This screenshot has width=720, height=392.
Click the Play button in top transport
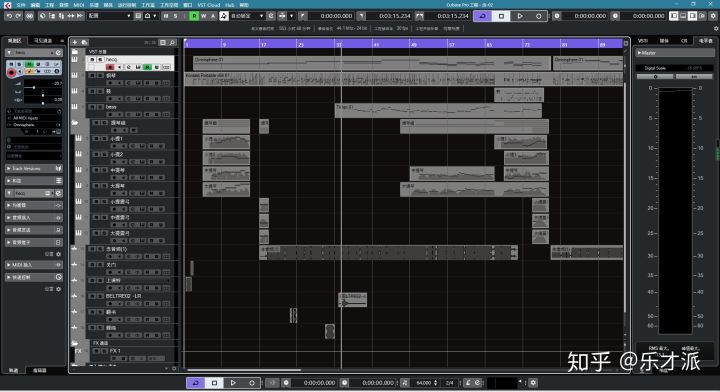pos(520,16)
